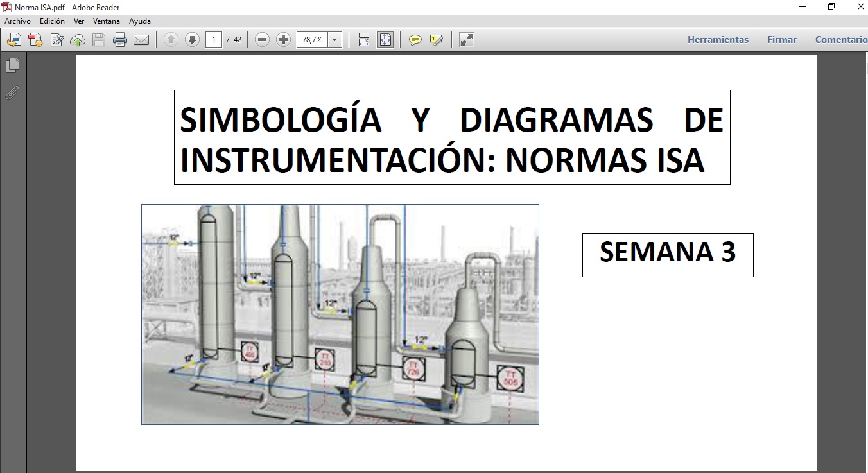Toggle fit width zoom mode

(363, 40)
